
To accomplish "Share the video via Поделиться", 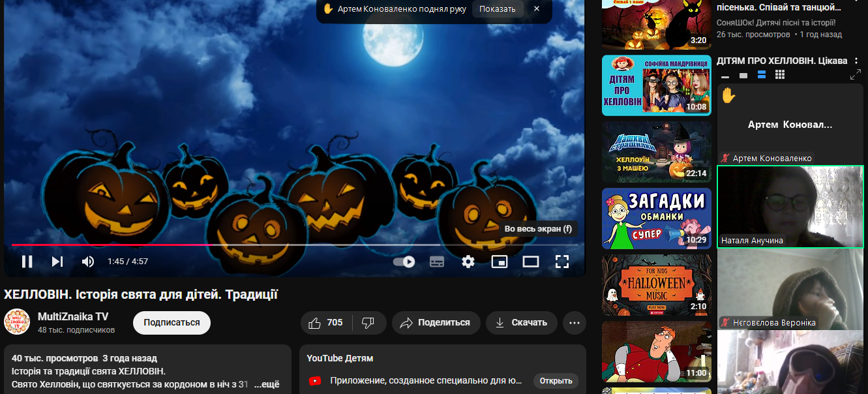I will (x=436, y=323).
